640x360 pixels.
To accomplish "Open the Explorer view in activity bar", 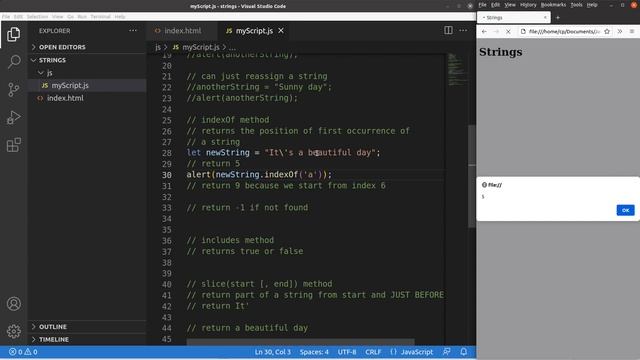I will pos(13,34).
